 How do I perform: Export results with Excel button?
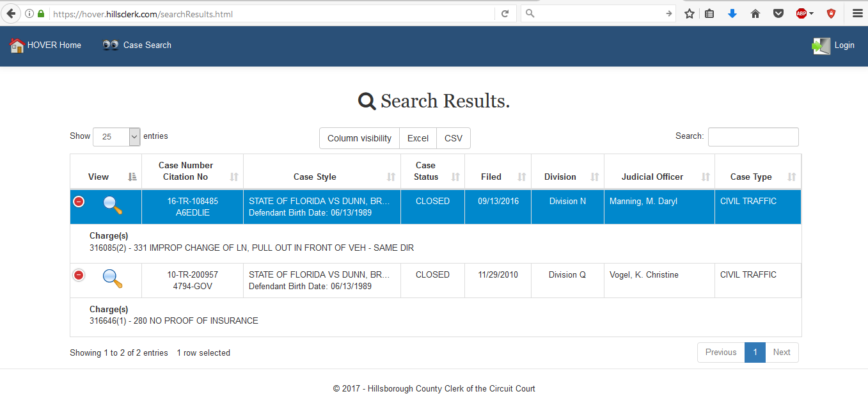(418, 138)
